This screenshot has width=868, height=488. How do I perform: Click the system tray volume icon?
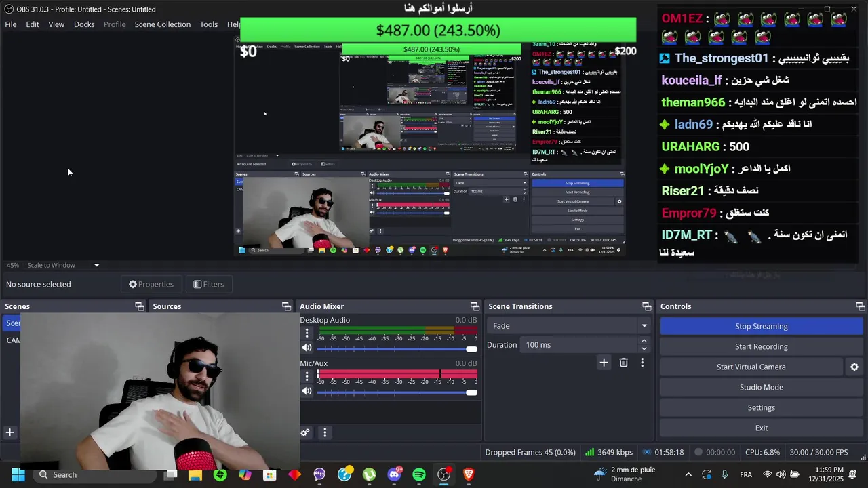coord(781,474)
